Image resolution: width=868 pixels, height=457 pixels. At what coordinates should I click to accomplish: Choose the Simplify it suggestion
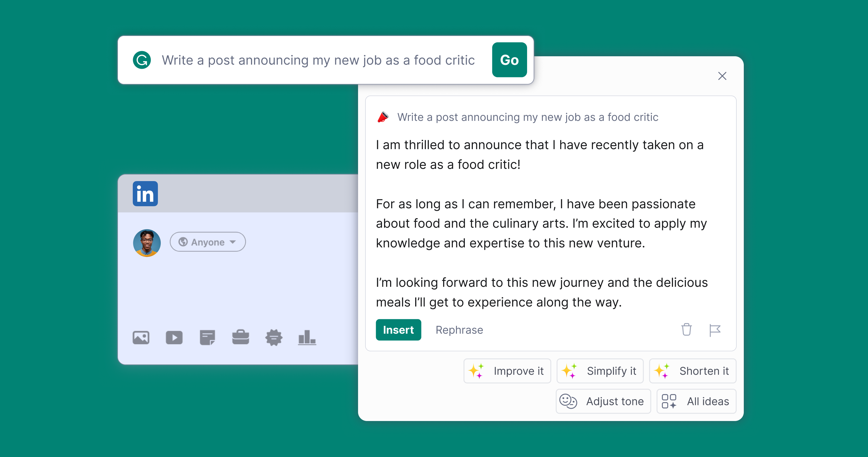pyautogui.click(x=600, y=371)
